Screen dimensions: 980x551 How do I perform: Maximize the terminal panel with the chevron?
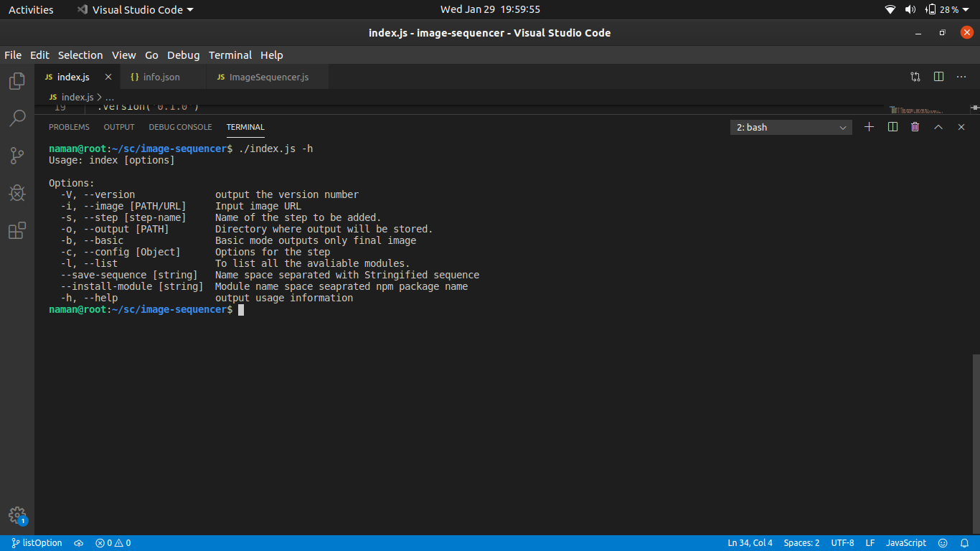[x=938, y=127]
